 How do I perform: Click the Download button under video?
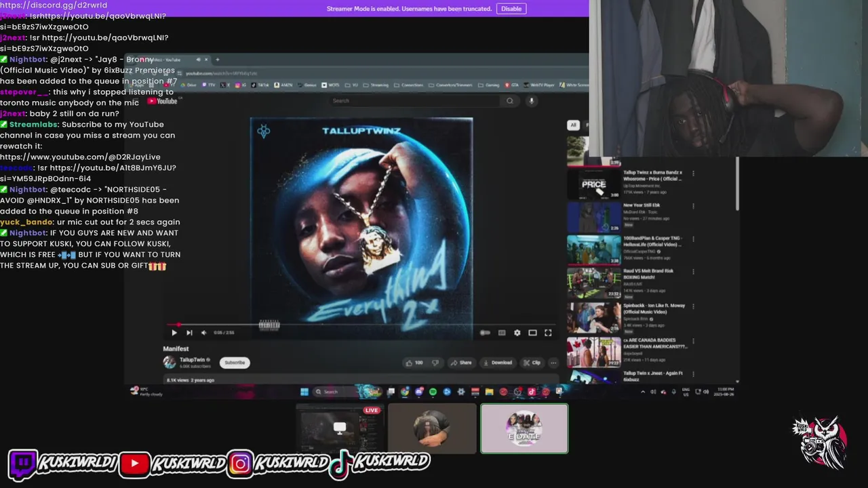[x=498, y=363]
